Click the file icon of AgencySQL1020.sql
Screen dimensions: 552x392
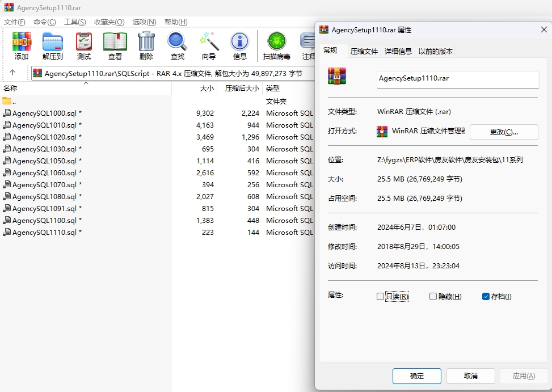coord(7,137)
